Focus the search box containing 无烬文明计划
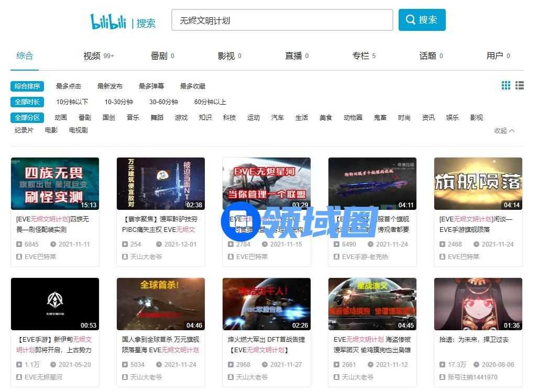This screenshot has width=539, height=392. click(x=282, y=20)
